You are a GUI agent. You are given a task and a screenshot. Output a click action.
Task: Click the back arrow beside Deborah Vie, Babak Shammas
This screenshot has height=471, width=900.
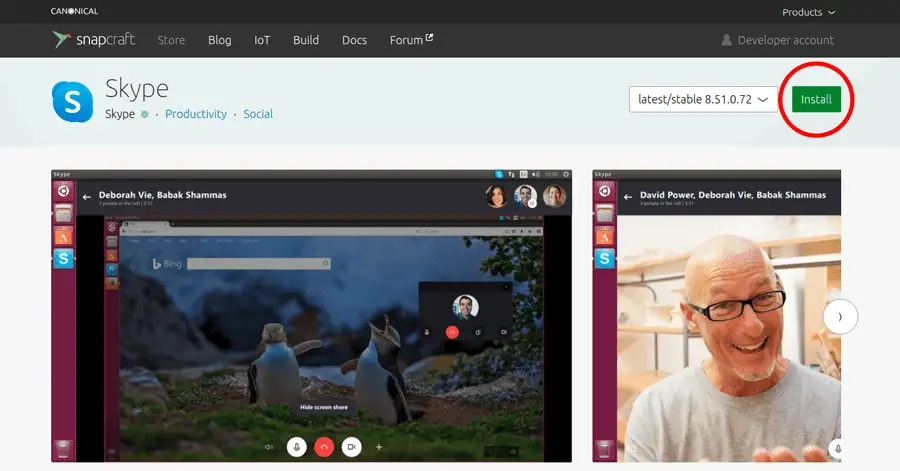pos(87,197)
